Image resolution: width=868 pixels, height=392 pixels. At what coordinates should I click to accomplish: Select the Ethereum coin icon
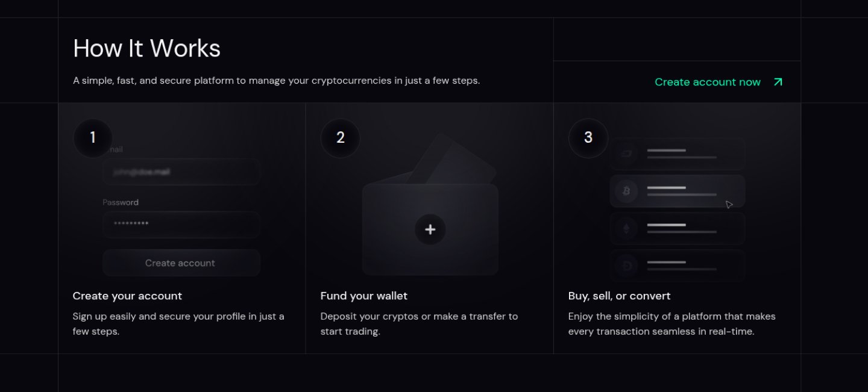point(626,229)
